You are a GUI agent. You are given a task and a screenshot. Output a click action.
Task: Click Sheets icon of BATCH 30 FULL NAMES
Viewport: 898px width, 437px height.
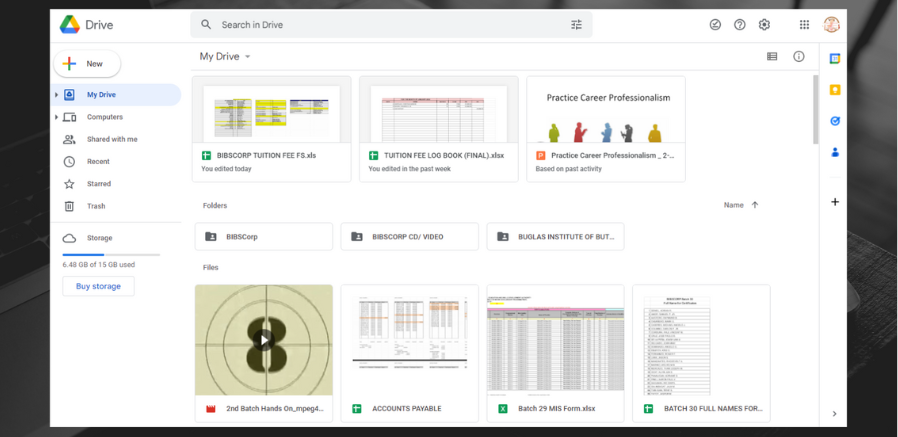(x=648, y=409)
